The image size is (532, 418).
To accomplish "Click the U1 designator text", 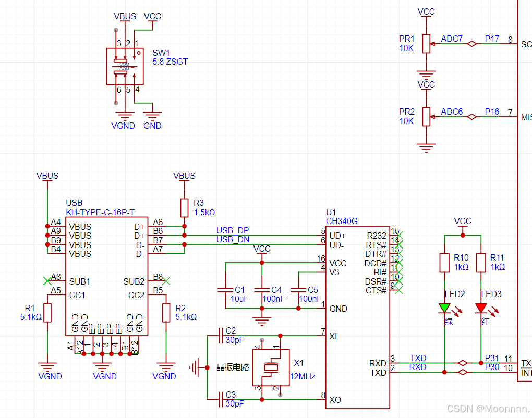I will click(x=331, y=213).
